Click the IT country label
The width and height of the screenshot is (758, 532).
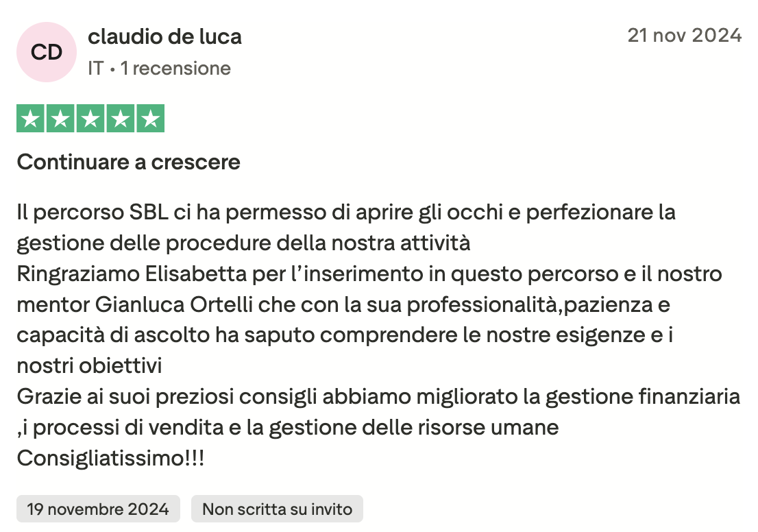click(95, 69)
